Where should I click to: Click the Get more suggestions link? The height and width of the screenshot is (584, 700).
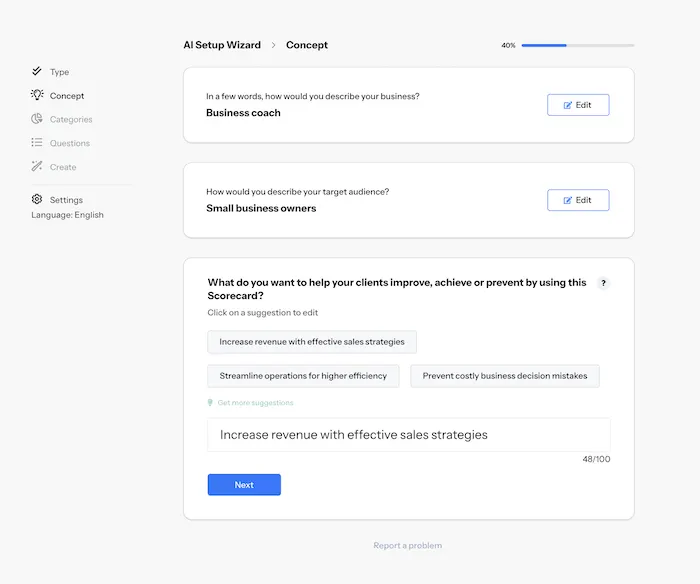click(x=255, y=403)
